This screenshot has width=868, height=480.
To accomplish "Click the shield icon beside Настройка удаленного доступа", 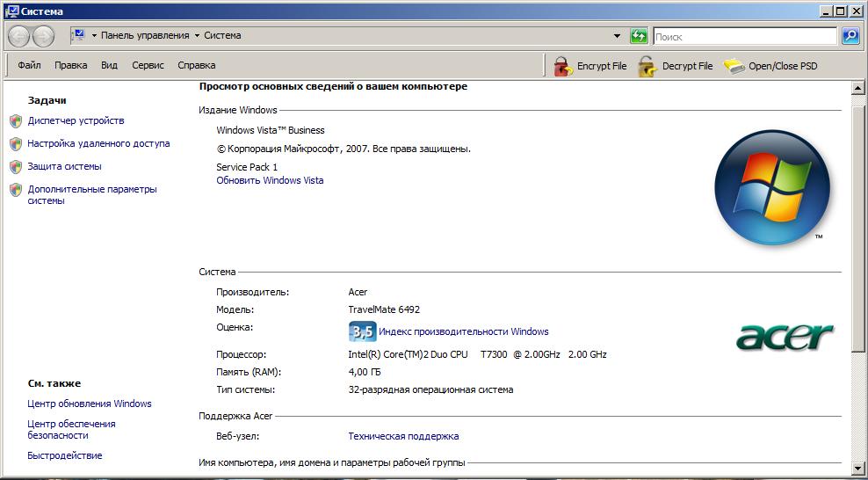I will [x=16, y=144].
